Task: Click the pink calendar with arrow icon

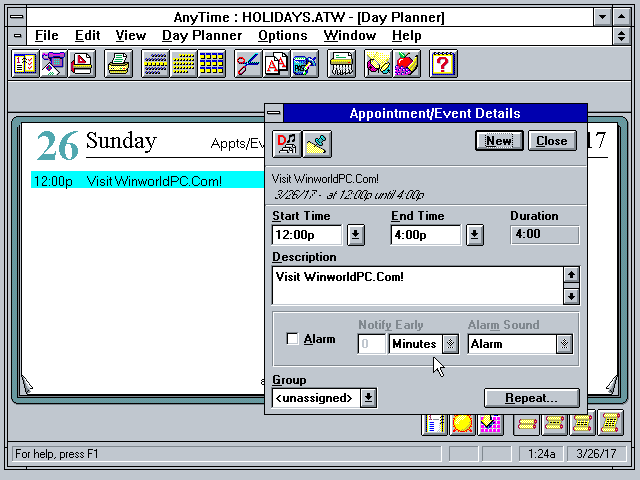Action: (490, 423)
